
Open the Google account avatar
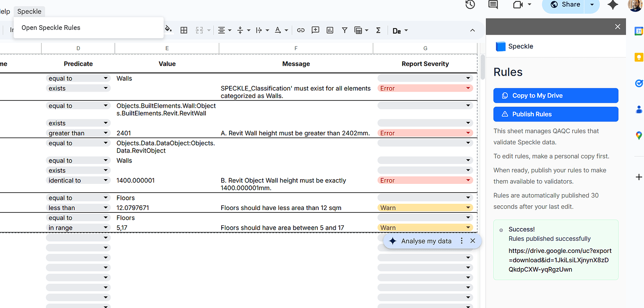635,5
